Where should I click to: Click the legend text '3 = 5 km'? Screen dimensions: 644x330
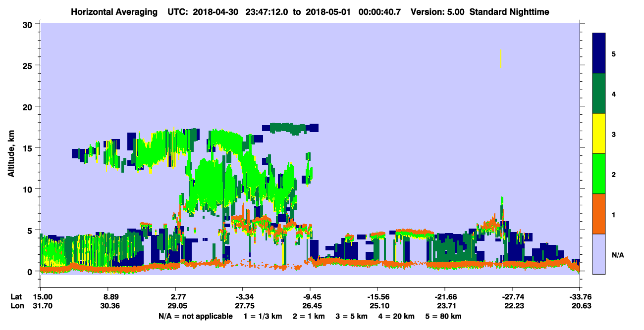[x=353, y=316]
